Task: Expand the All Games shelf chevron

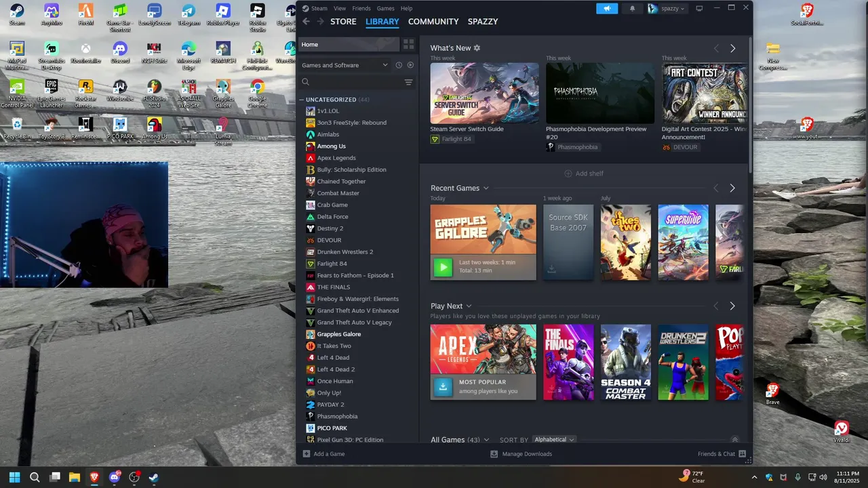Action: (486, 440)
